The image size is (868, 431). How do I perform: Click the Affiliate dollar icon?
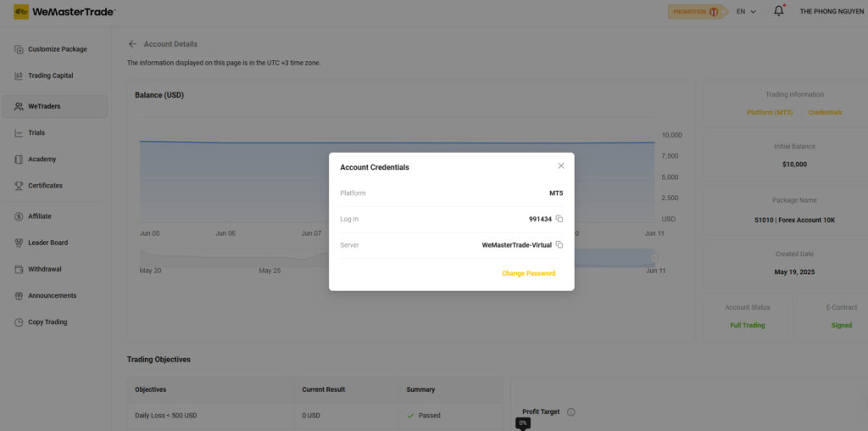(19, 216)
